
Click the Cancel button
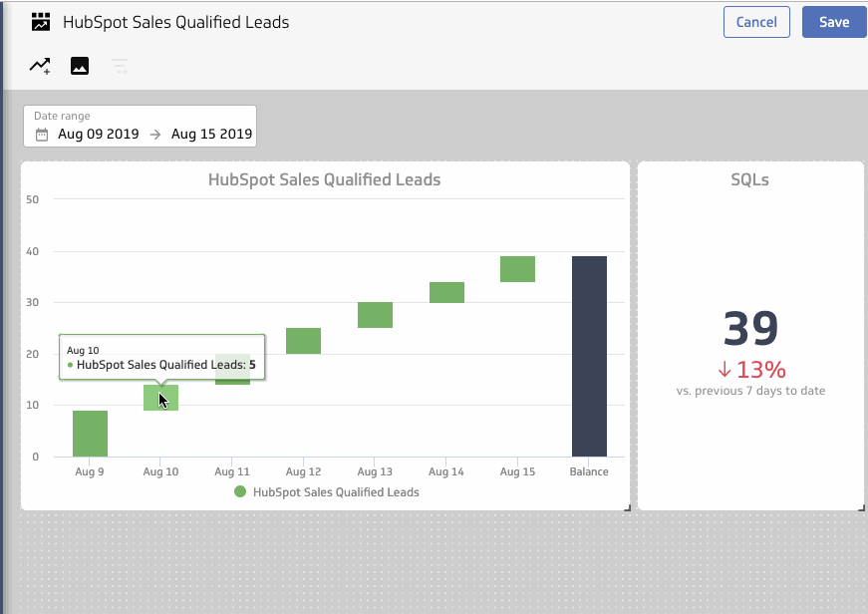pyautogui.click(x=756, y=21)
